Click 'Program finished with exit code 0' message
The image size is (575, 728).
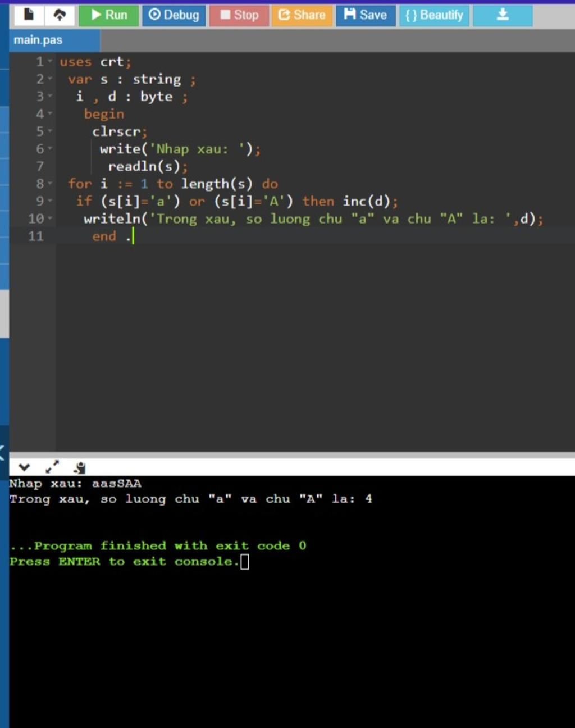point(158,545)
